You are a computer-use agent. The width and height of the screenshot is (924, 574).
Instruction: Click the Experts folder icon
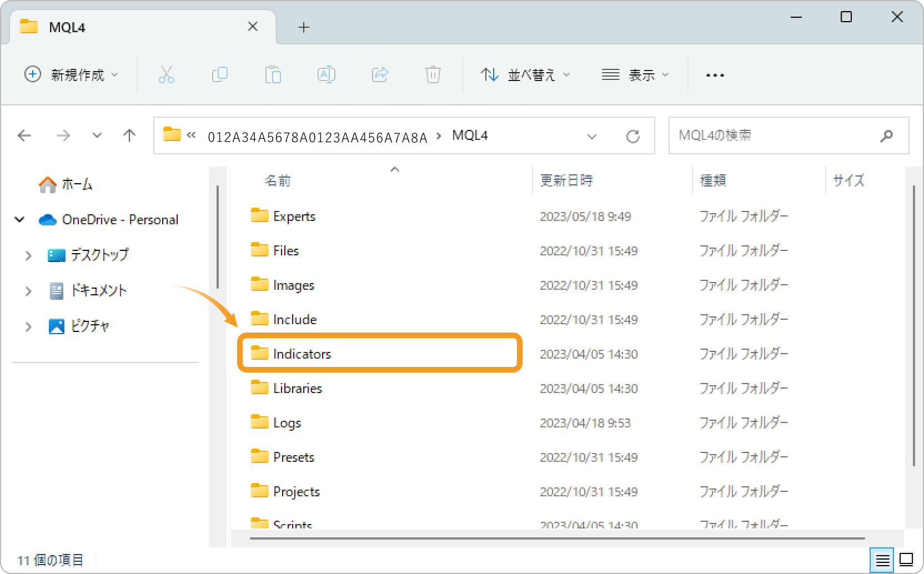point(259,215)
